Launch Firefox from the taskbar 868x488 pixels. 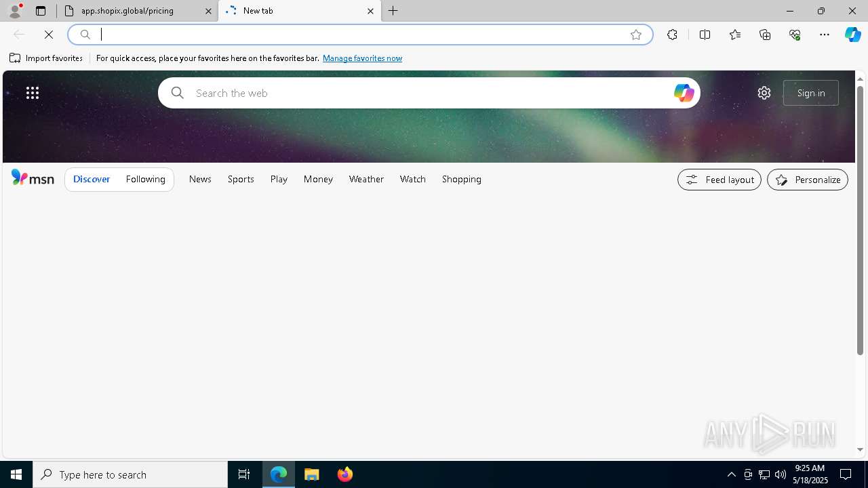(x=345, y=474)
